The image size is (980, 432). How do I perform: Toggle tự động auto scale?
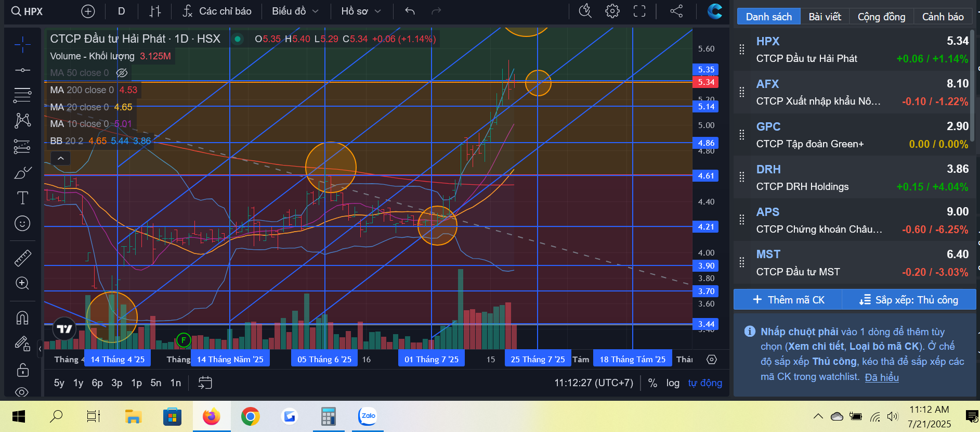(x=705, y=383)
